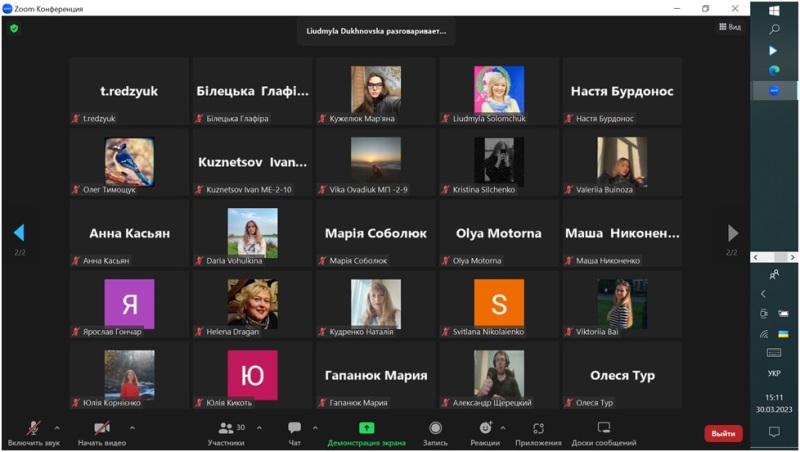Select Александр Щерецкий video tile

(499, 375)
